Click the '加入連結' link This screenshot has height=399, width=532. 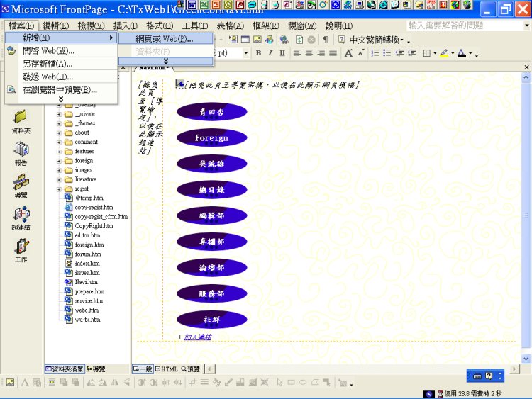197,337
